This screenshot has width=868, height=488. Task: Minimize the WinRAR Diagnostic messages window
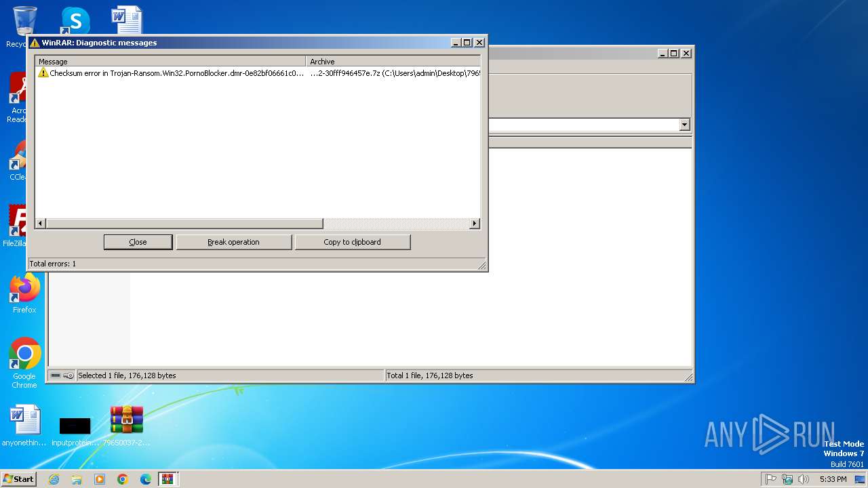pos(456,43)
